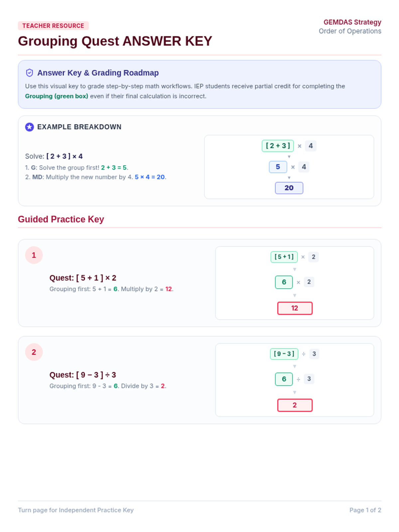Select the pink number 1 circle badge
Screen dimensions: 399x532
tap(34, 255)
